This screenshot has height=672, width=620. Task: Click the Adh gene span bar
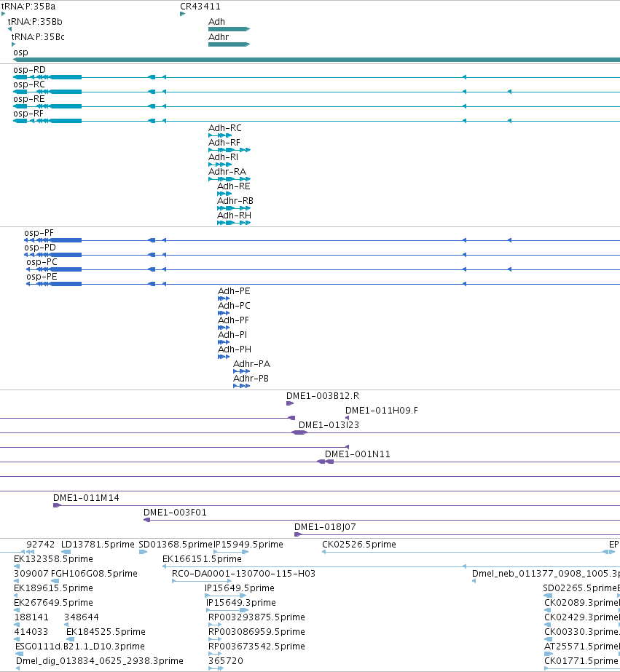[x=229, y=29]
